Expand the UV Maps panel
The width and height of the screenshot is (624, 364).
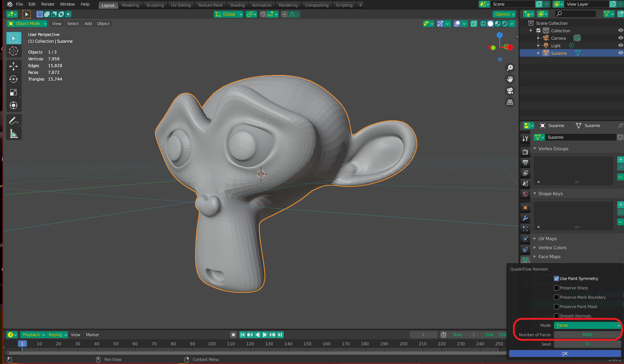click(547, 239)
